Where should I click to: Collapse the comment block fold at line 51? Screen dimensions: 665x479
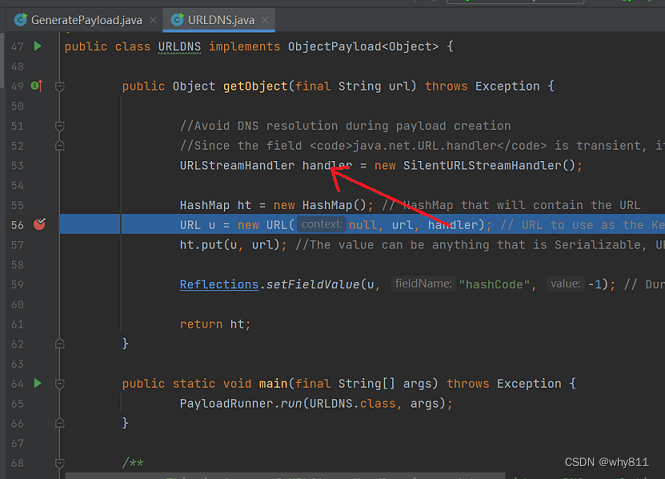tap(60, 126)
